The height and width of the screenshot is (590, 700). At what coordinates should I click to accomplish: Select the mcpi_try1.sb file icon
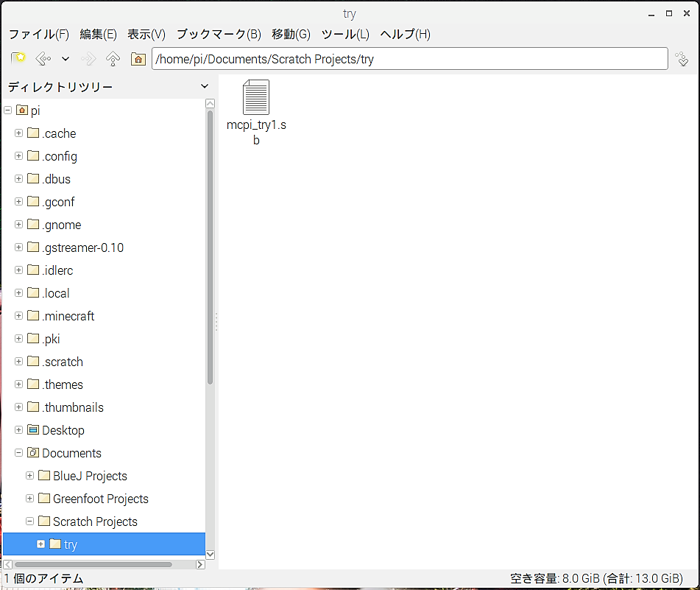256,97
